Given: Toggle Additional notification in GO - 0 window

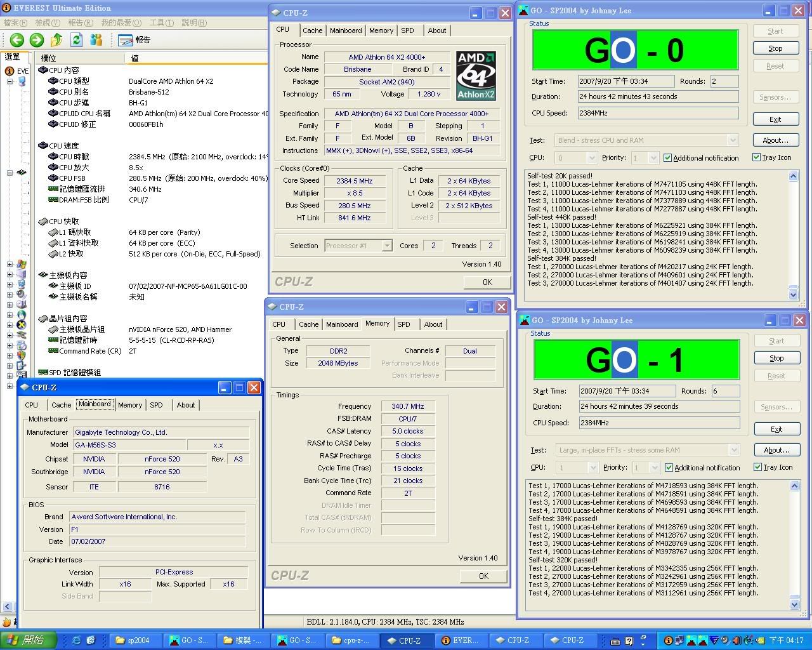Looking at the screenshot, I should click(667, 158).
